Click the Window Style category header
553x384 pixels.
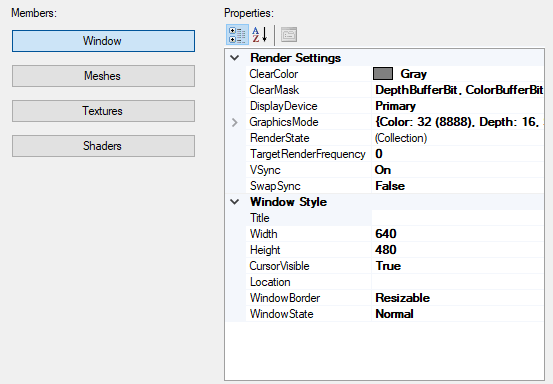click(x=288, y=202)
